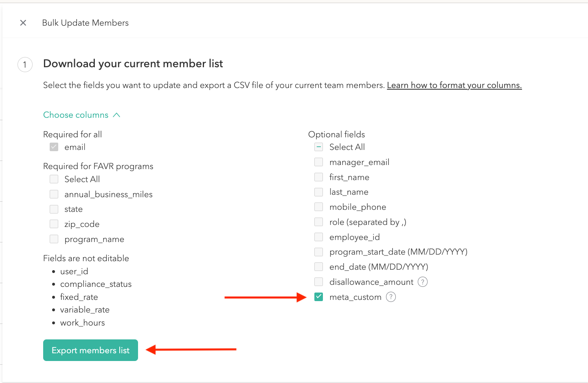This screenshot has width=588, height=383.
Task: Close the Bulk Update Members dialog
Action: pyautogui.click(x=23, y=23)
